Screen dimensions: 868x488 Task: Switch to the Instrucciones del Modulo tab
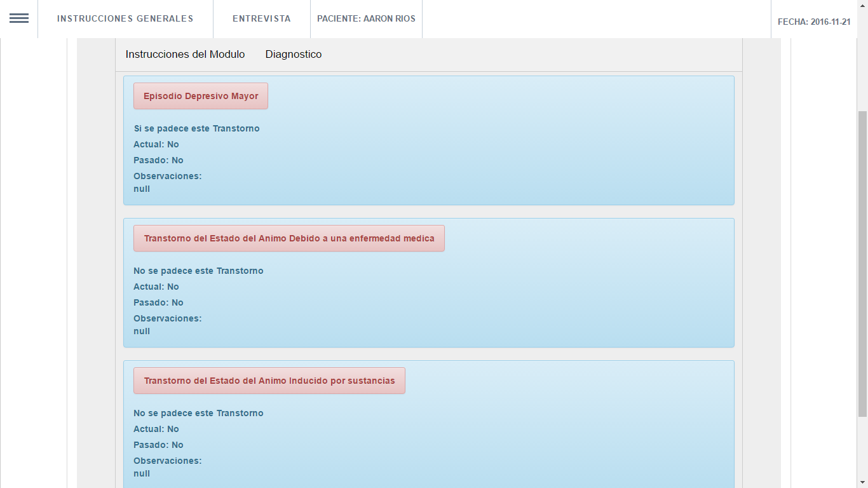pyautogui.click(x=185, y=55)
